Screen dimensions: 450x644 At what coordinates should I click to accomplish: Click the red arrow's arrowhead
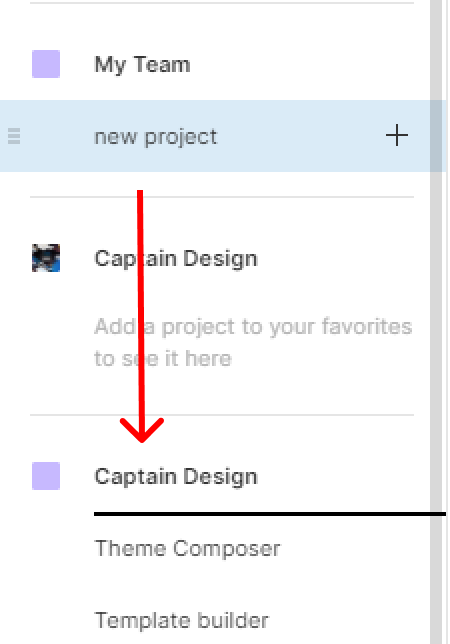142,430
